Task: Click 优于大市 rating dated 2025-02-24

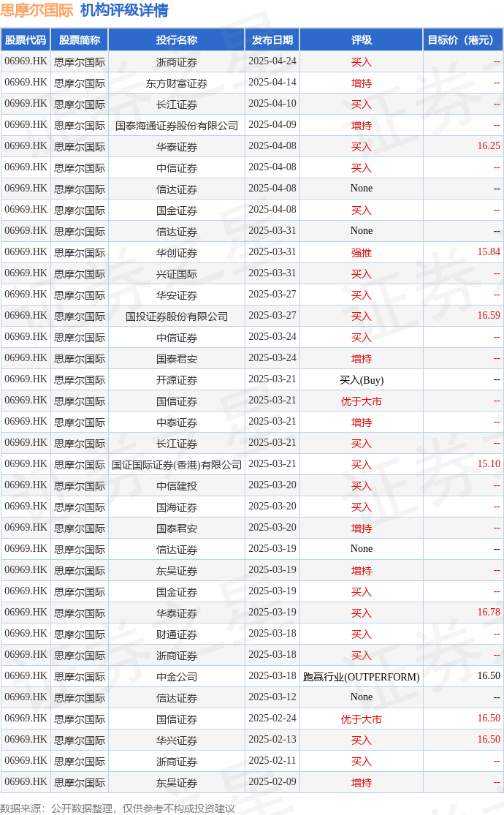Action: pos(361,719)
